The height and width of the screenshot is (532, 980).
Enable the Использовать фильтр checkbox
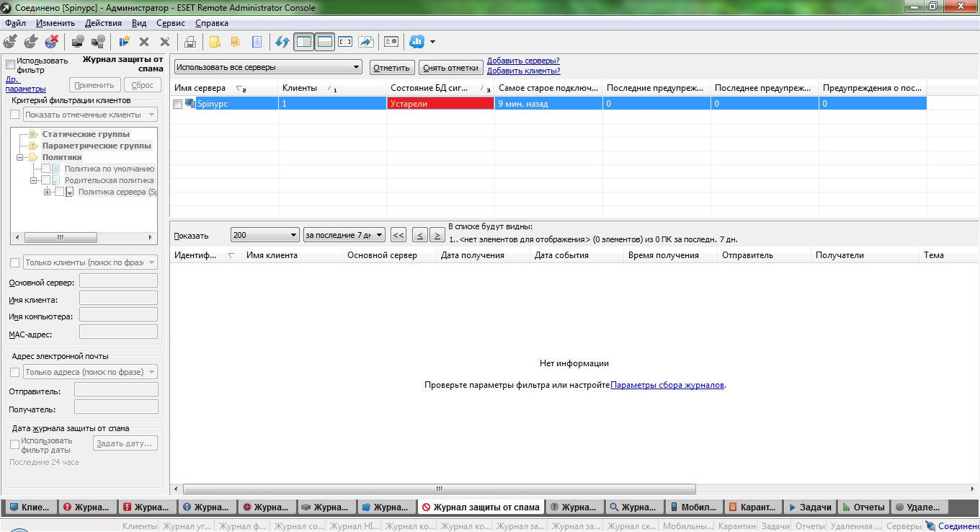coord(10,63)
